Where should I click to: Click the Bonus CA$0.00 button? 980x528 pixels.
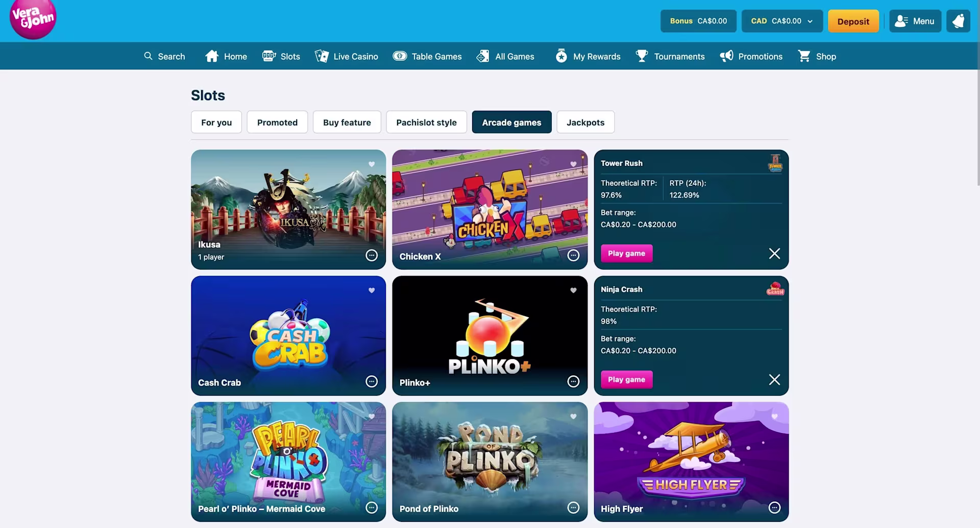[x=698, y=21]
